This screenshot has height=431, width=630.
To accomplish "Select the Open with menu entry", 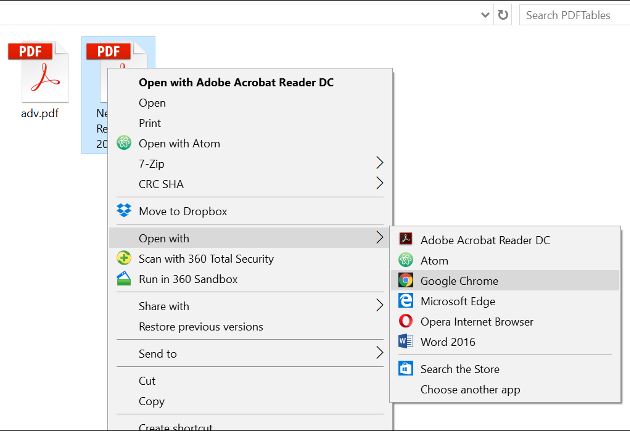I will click(250, 238).
